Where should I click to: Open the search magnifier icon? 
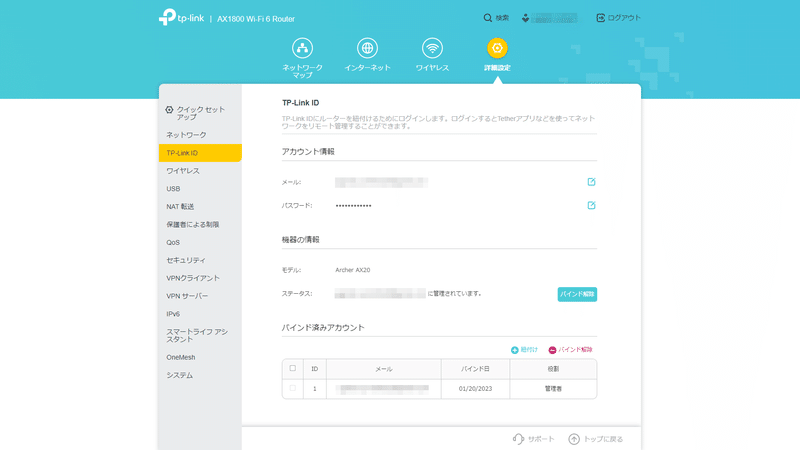coord(488,18)
